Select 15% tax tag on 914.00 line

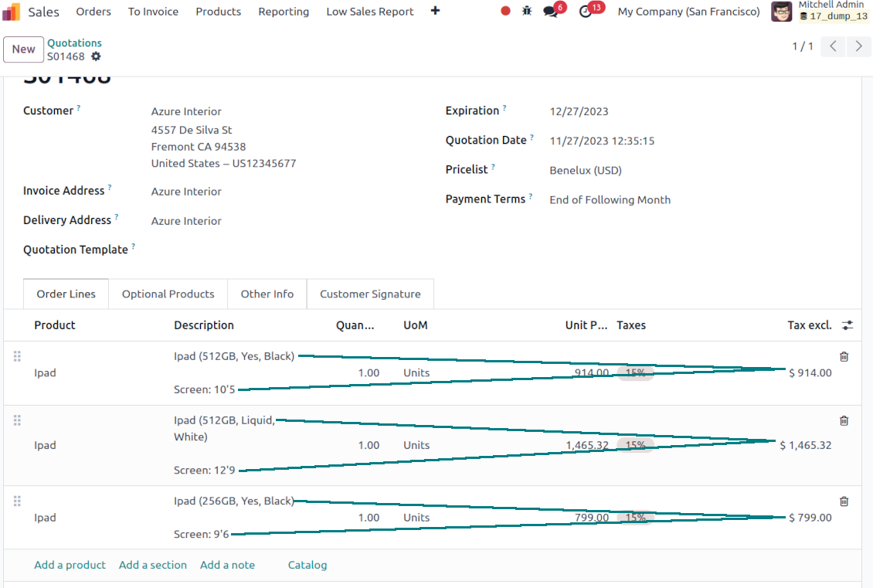pyautogui.click(x=635, y=372)
